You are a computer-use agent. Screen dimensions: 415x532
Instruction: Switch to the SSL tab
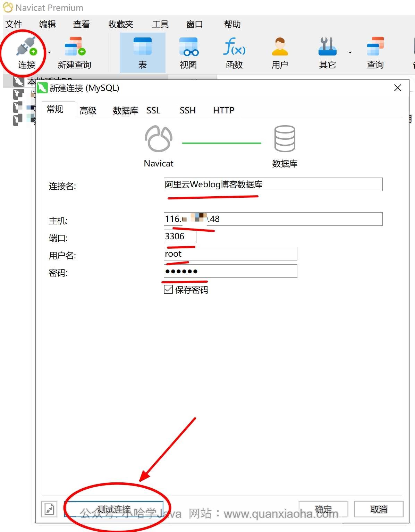tap(153, 110)
